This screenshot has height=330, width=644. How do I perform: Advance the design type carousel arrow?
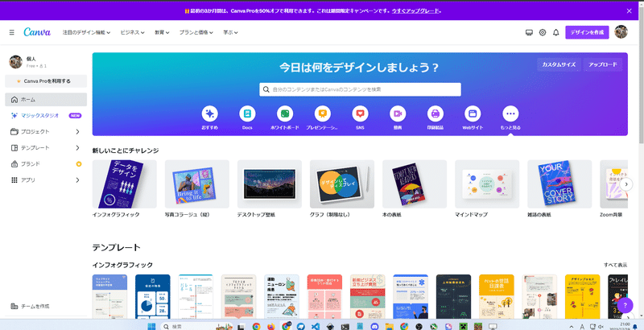click(x=626, y=184)
